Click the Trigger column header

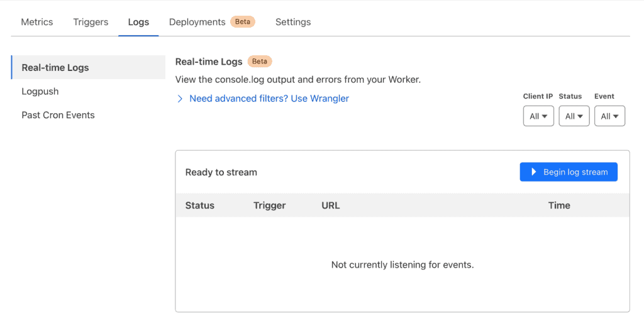270,205
